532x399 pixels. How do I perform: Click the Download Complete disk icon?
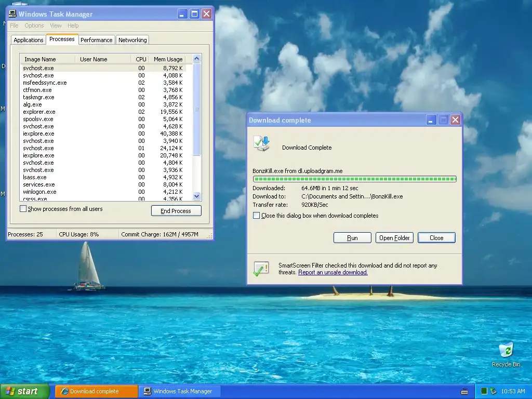[261, 143]
